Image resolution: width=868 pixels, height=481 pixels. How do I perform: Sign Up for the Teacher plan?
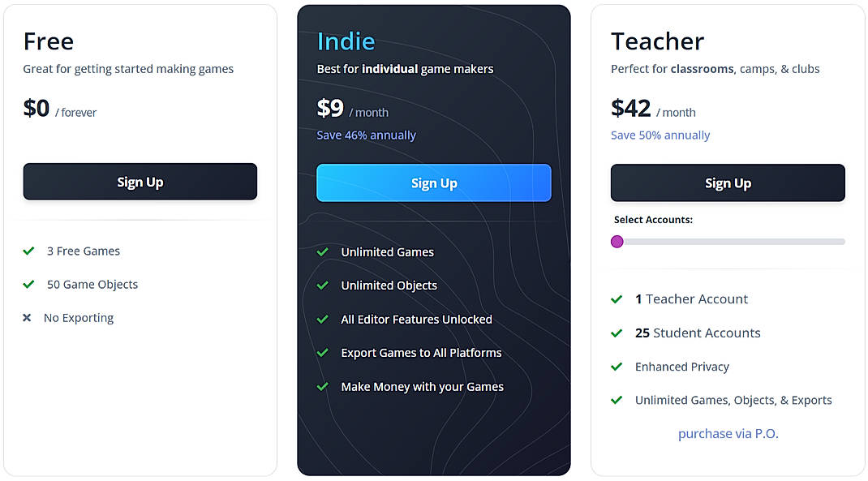point(727,183)
